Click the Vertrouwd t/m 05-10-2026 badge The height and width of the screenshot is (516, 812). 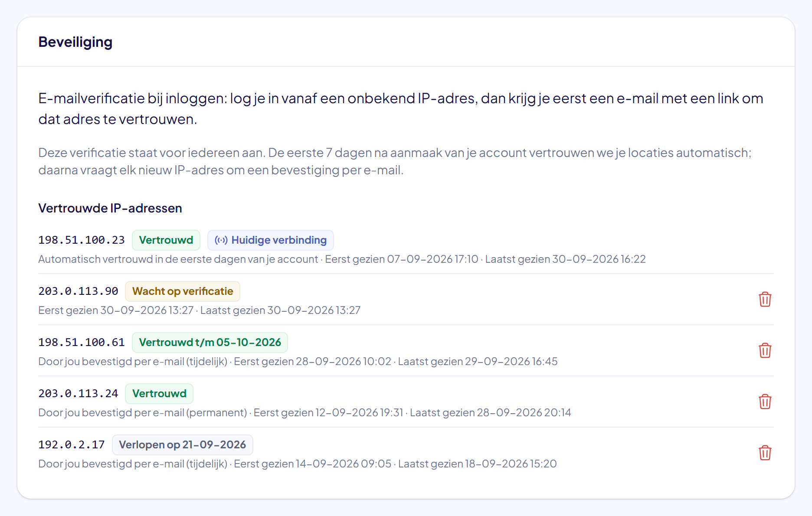pyautogui.click(x=210, y=343)
